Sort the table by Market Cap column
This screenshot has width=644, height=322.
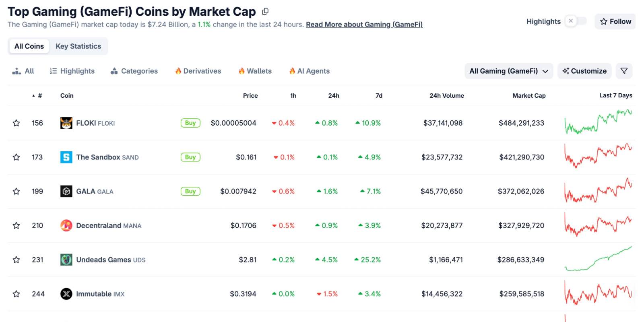[529, 96]
